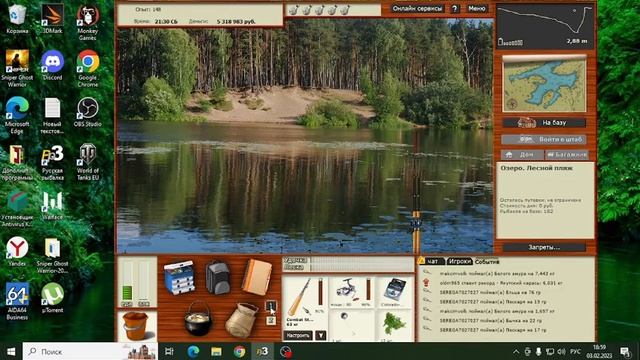Open the Запреты... button
640x360 pixels.
(x=544, y=247)
